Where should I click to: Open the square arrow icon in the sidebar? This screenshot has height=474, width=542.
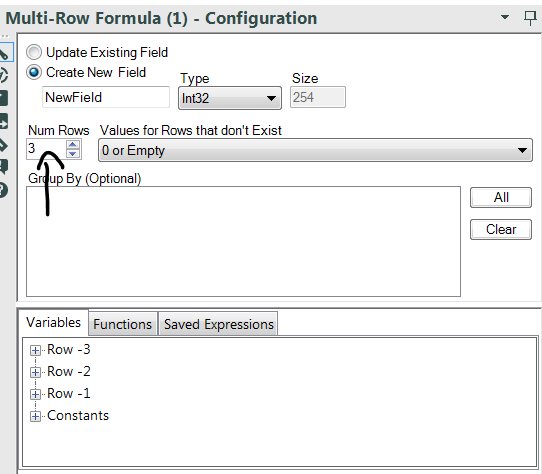(4, 121)
